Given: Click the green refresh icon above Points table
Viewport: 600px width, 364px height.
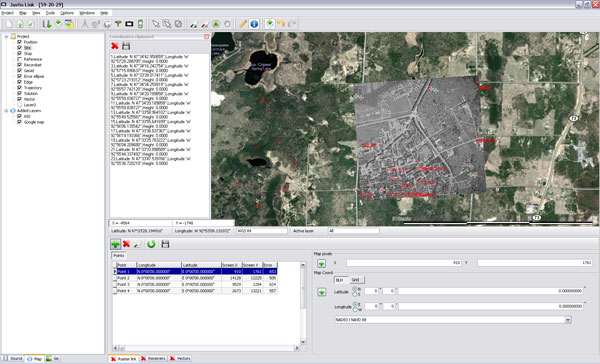Looking at the screenshot, I should [152, 244].
